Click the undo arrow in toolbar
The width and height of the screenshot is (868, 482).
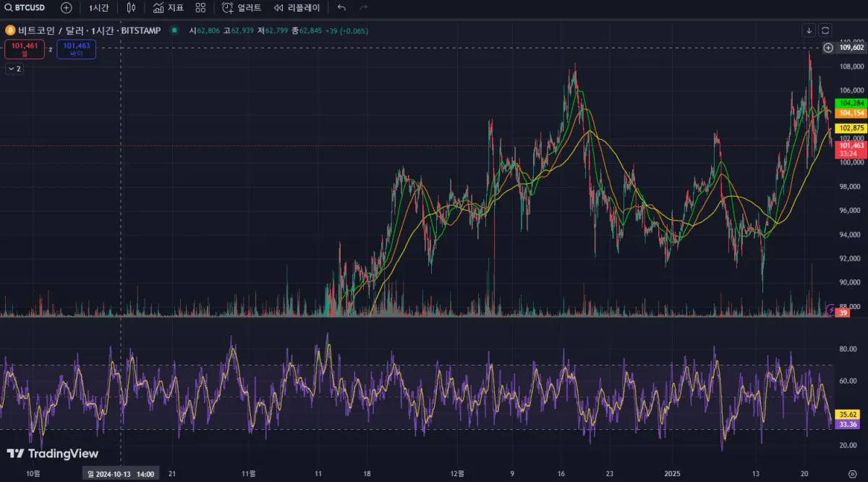(x=341, y=7)
